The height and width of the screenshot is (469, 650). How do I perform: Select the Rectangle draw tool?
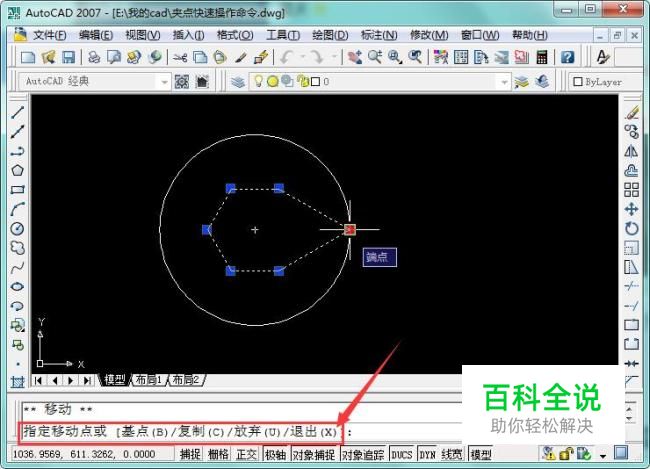[x=17, y=190]
